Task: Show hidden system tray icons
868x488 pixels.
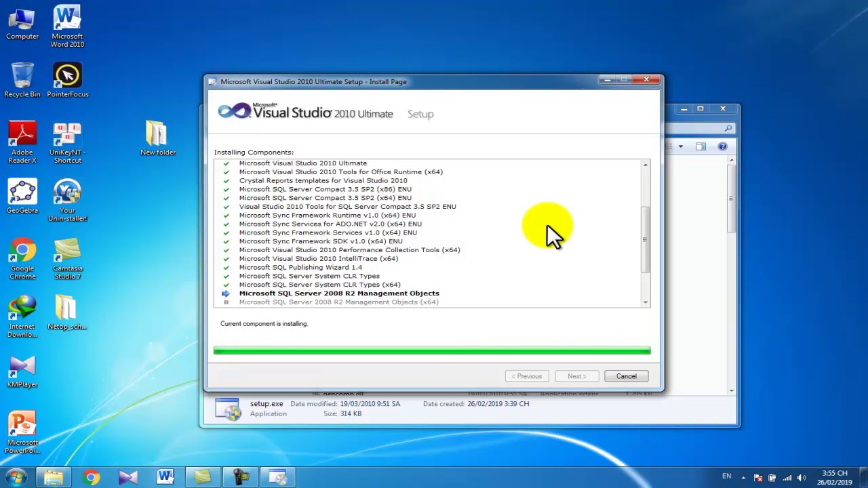Action: (743, 477)
